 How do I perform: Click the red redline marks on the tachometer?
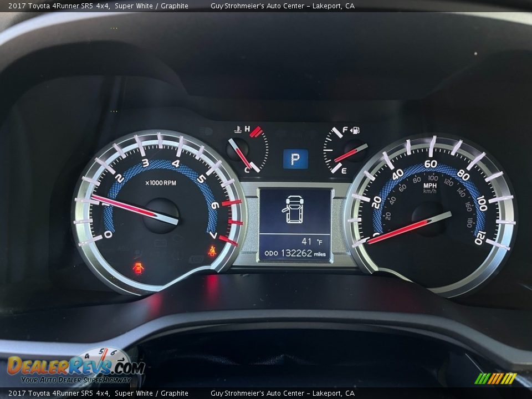pyautogui.click(x=231, y=222)
